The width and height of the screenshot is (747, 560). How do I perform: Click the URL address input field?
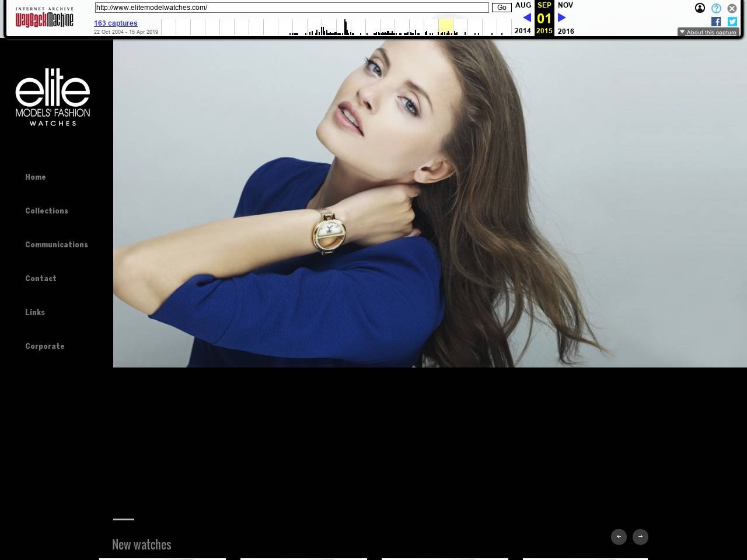coord(292,8)
